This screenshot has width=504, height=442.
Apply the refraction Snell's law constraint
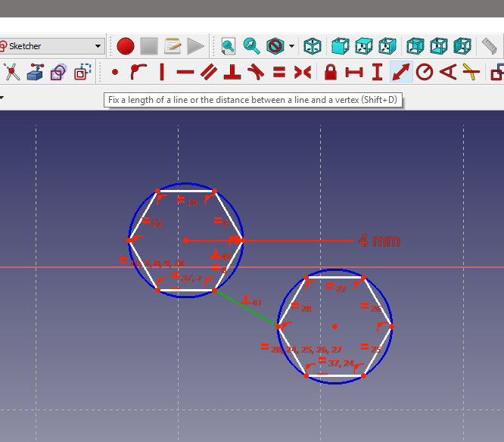click(x=471, y=72)
